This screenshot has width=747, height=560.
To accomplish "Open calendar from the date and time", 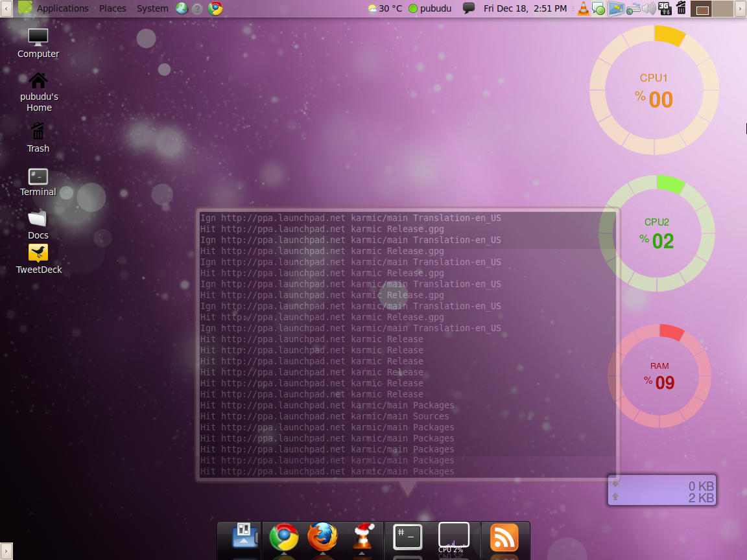I will pos(525,8).
